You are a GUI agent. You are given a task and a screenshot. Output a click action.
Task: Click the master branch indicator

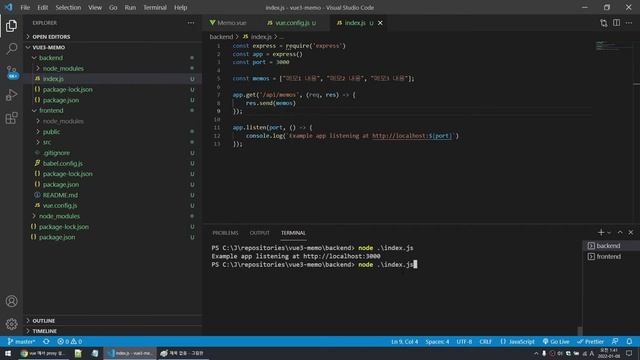click(x=21, y=342)
